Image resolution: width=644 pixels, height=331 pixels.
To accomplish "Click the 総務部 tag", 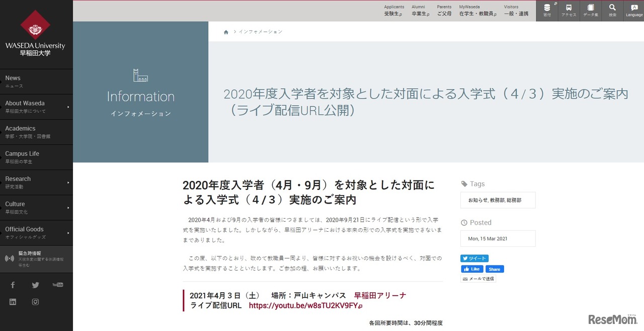I will coord(514,200).
